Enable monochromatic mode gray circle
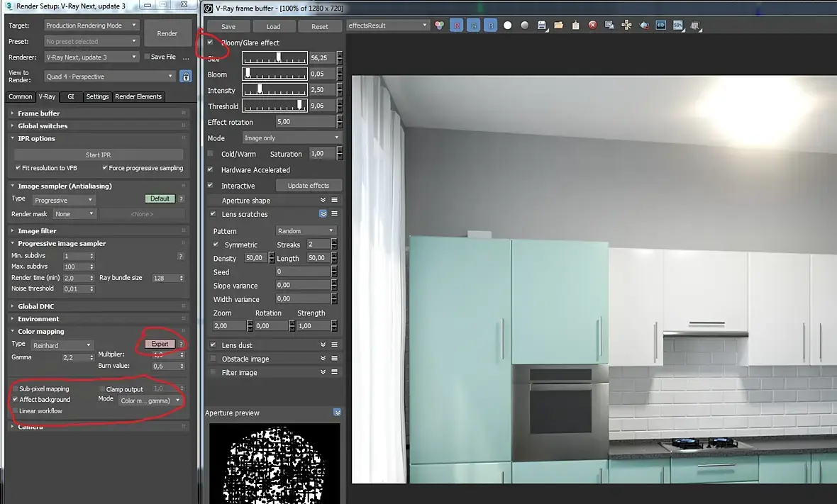837x504 pixels. click(x=525, y=26)
